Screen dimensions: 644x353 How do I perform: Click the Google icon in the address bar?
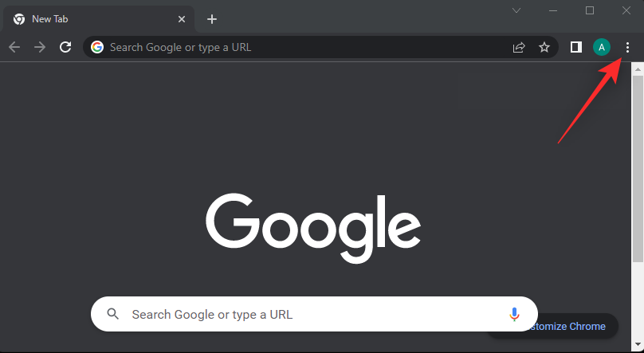97,47
